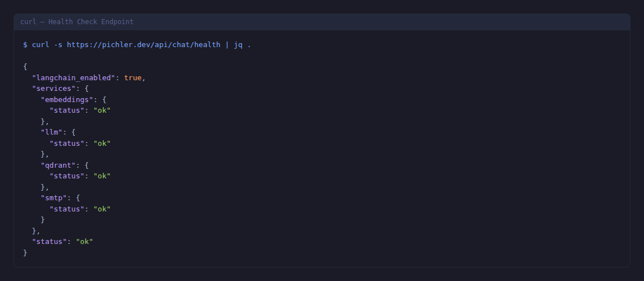This screenshot has height=281, width=644.
Task: Click the jq command after the pipe
Action: point(238,45)
